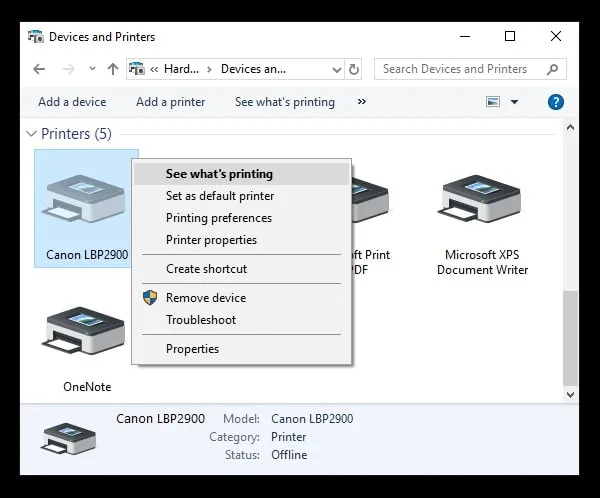Viewport: 600px width, 498px height.
Task: Open 'Printing preferences' in context menu
Action: click(218, 218)
